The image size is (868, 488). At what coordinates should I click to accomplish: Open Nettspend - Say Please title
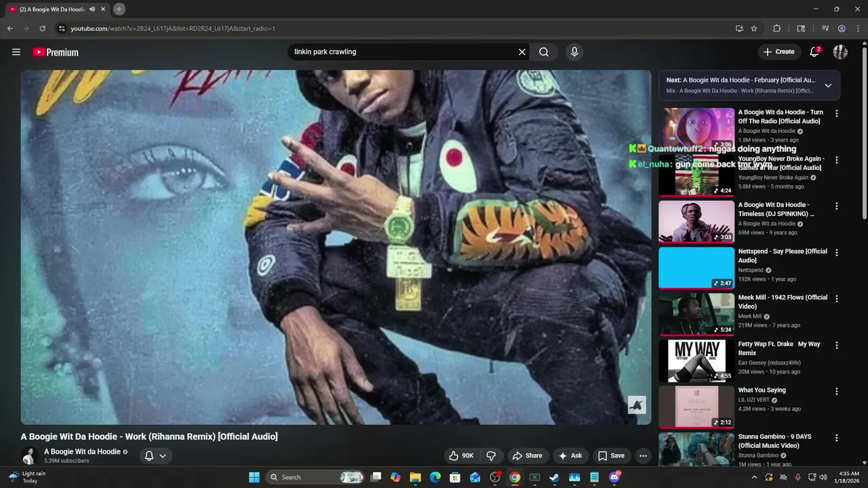tap(783, 256)
